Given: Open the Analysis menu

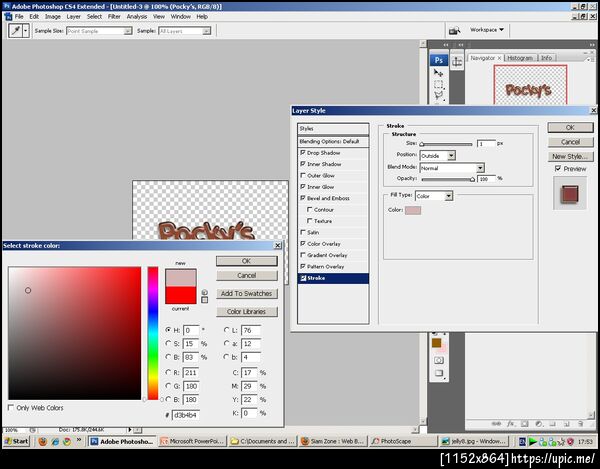Looking at the screenshot, I should 137,16.
